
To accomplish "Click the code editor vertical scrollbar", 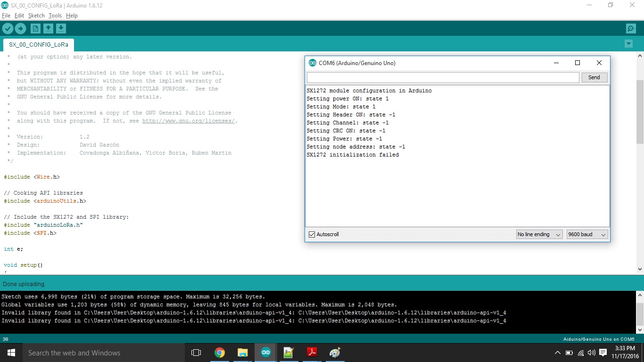I will [x=640, y=112].
